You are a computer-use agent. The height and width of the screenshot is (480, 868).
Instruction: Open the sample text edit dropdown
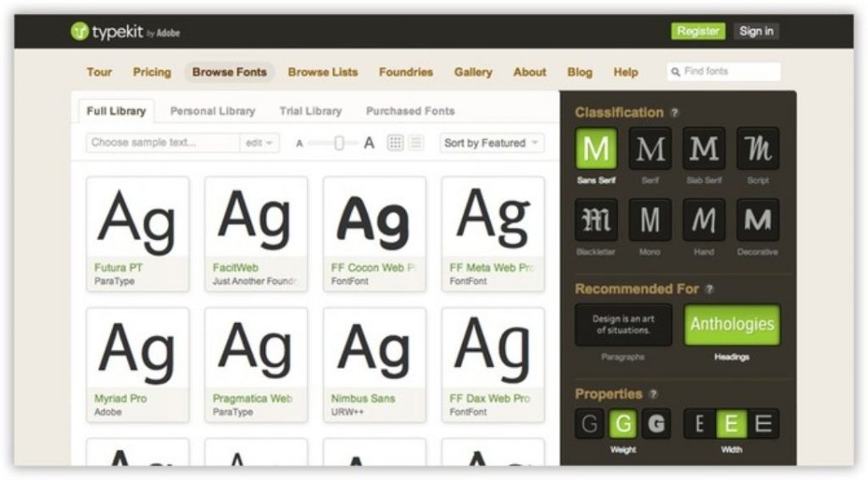(259, 142)
